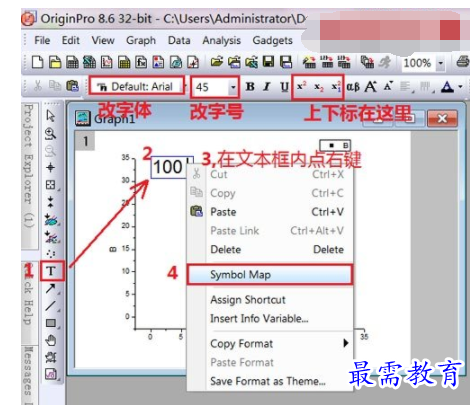Screen dimensions: 470x405
Task: Toggle Superscript formatting
Action: [301, 86]
